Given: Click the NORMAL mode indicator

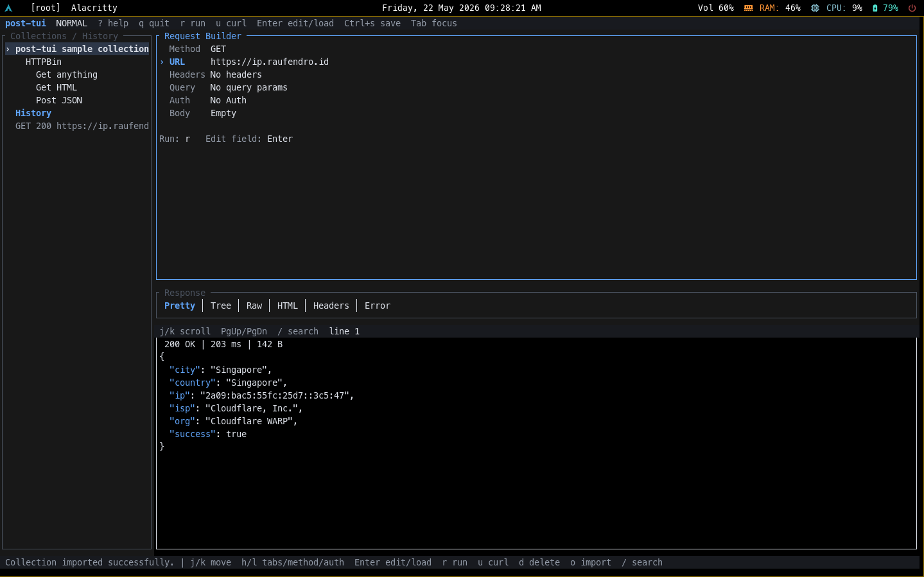Looking at the screenshot, I should click(x=72, y=24).
